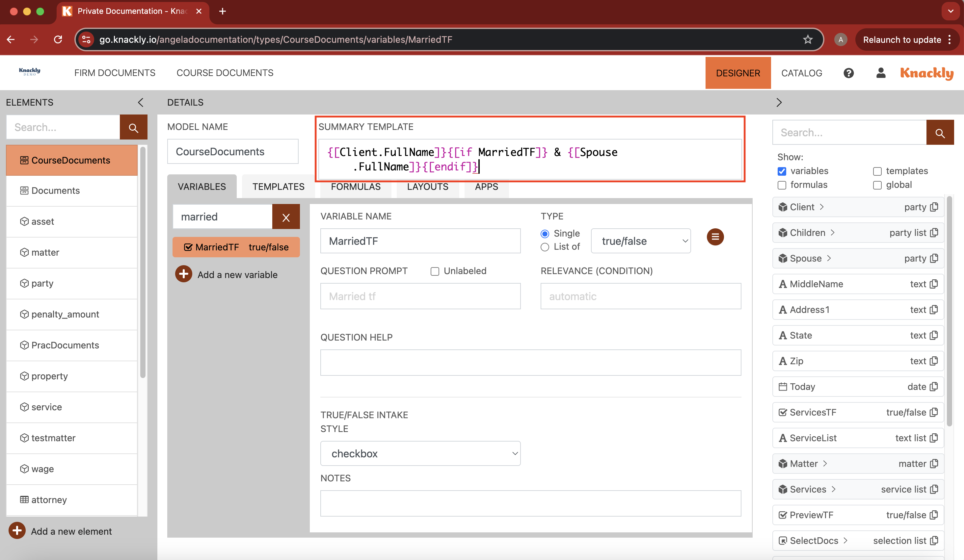This screenshot has width=964, height=560.
Task: Click the Knackly logo in the top right
Action: [926, 73]
